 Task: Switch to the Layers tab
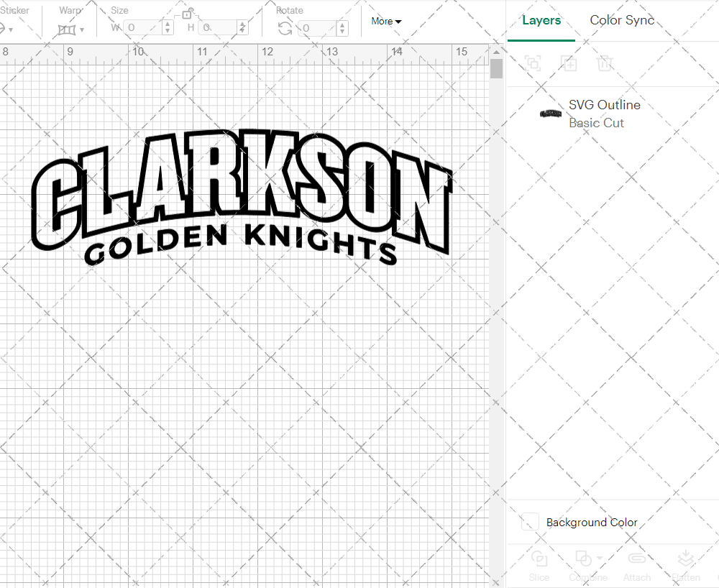pos(541,20)
